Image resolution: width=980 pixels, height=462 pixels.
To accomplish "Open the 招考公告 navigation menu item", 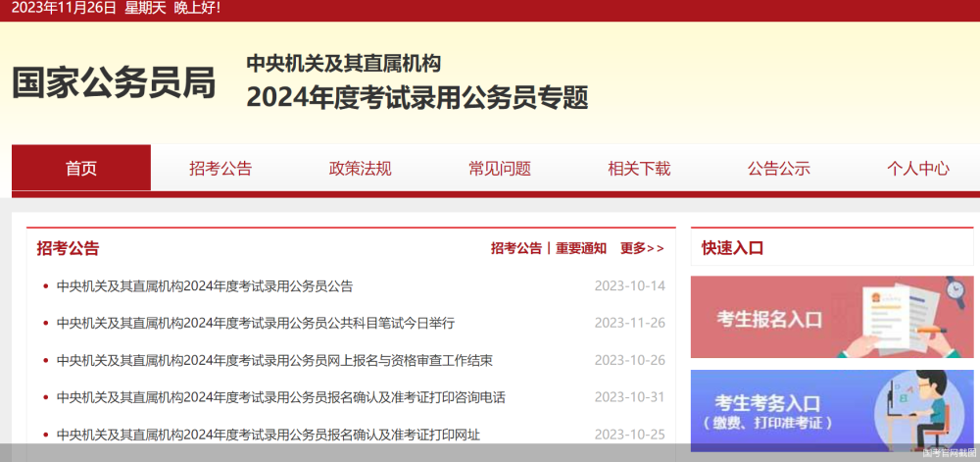I will coord(220,168).
